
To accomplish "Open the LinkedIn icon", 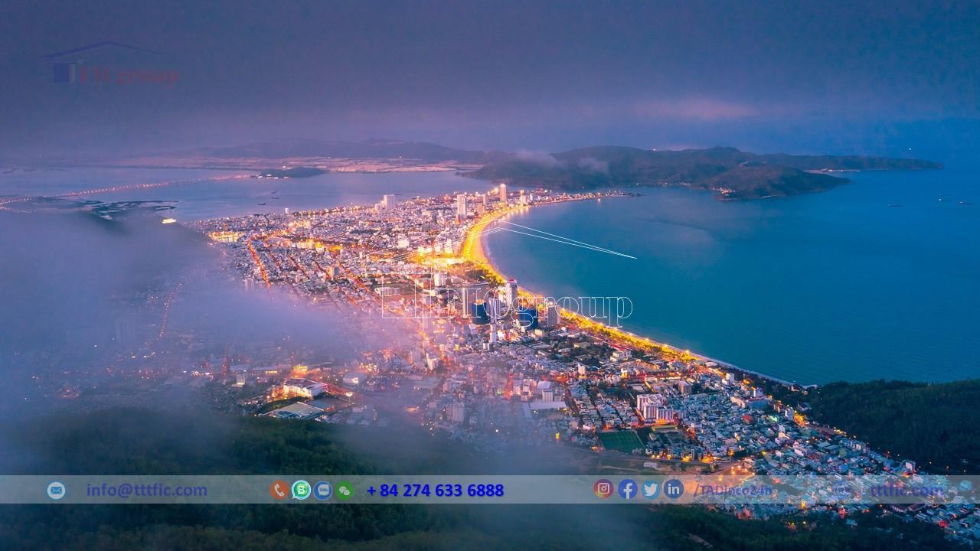I will click(674, 489).
